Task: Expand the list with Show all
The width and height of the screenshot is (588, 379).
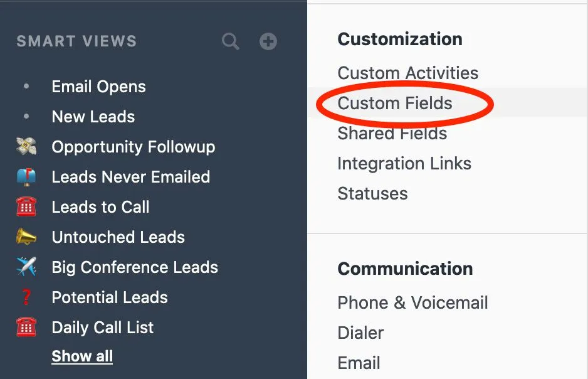Action: click(x=82, y=356)
